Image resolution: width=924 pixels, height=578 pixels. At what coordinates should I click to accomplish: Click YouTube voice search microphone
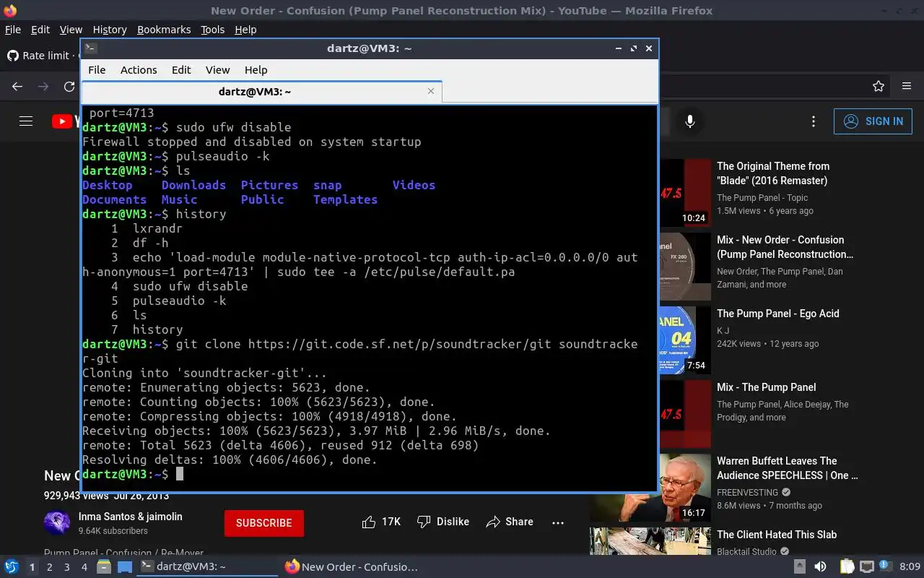point(690,121)
